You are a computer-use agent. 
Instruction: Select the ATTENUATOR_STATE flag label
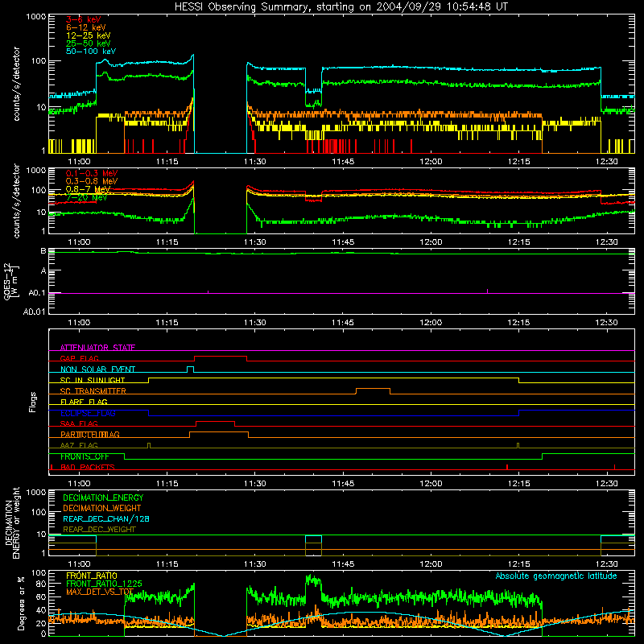click(97, 348)
